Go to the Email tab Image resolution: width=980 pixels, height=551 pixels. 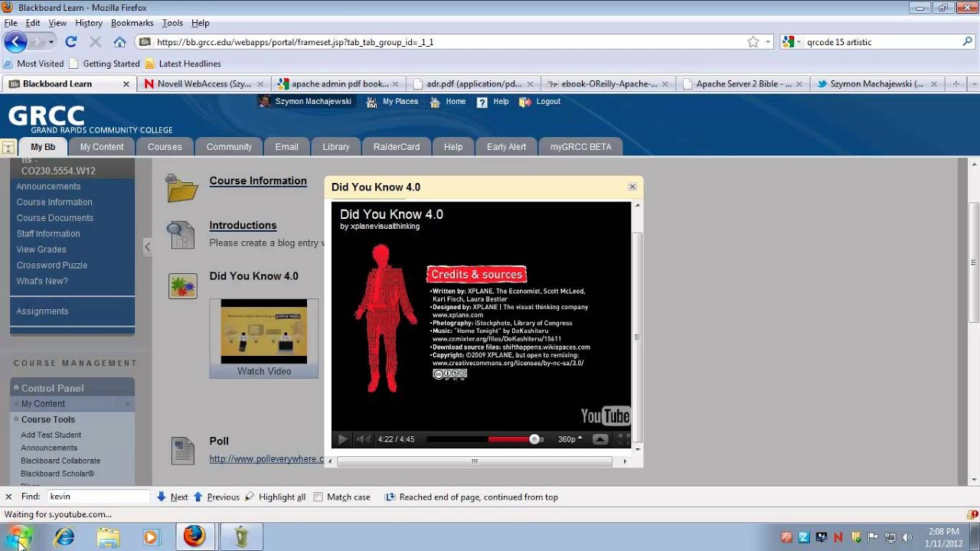286,147
